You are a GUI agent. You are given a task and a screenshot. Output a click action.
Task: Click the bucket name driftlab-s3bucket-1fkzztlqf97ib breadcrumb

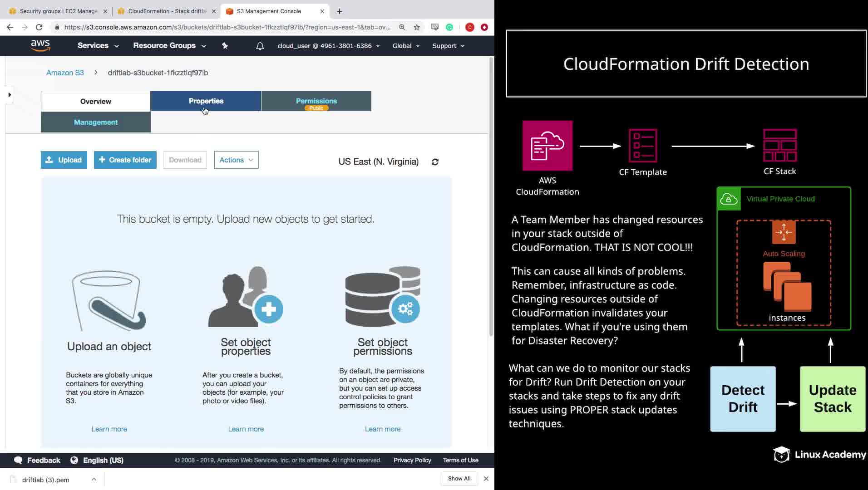[x=158, y=73]
